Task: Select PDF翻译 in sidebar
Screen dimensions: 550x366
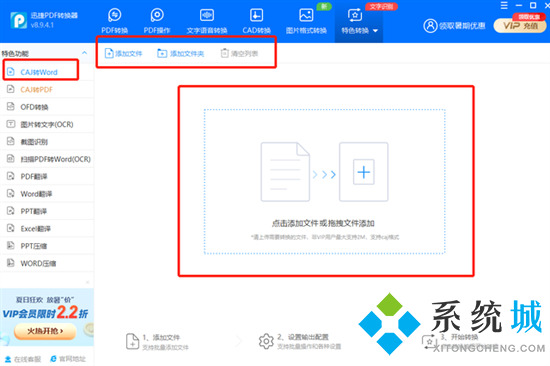Action: (x=47, y=177)
